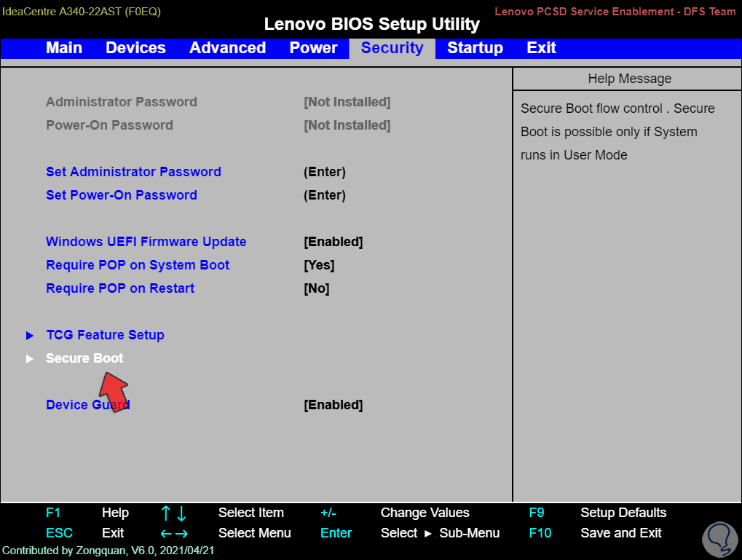Select Set Administrator Password
Screen dimensions: 742x560
point(133,172)
